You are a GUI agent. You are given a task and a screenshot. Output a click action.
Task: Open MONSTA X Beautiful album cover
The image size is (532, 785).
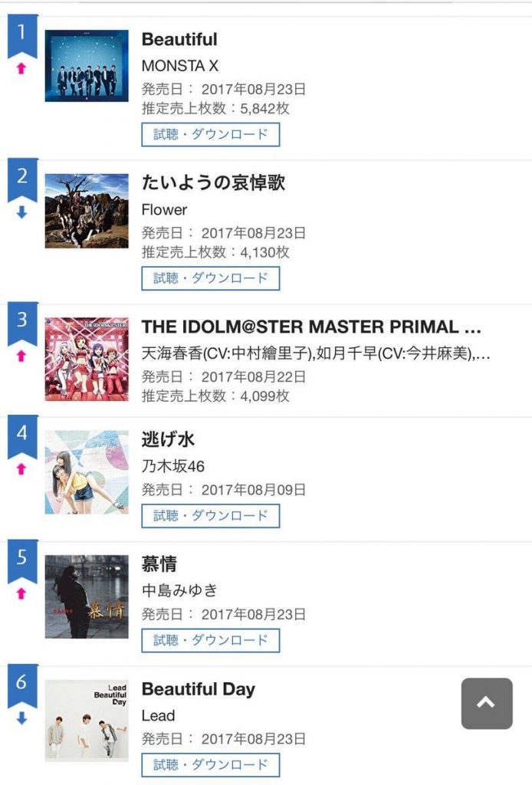pos(87,66)
